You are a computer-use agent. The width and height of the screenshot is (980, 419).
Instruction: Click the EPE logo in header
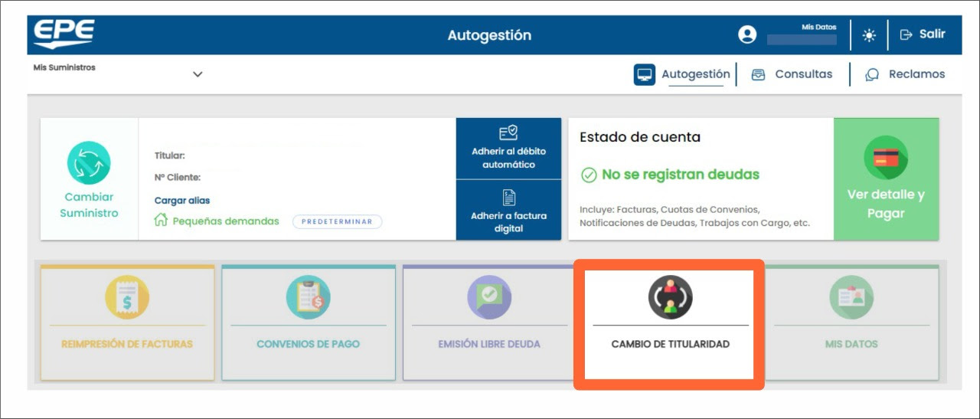64,34
